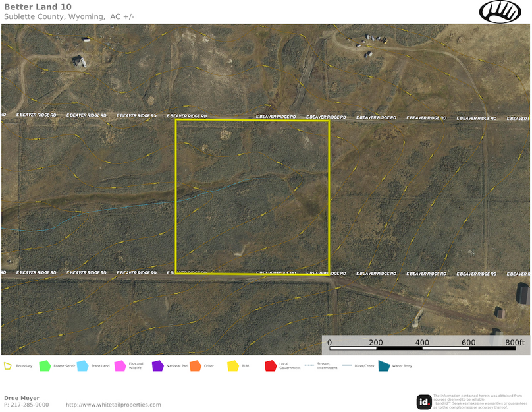Click the yellow BLM legend icon

click(232, 365)
